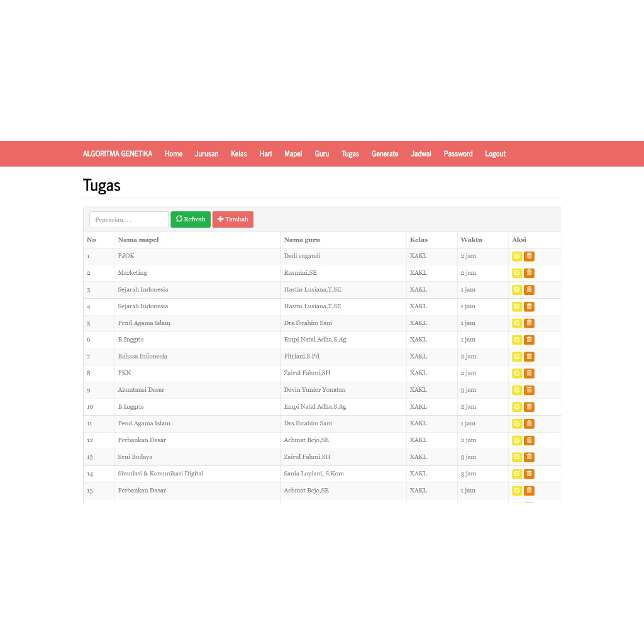
Task: Open the Hari menu
Action: coord(265,153)
